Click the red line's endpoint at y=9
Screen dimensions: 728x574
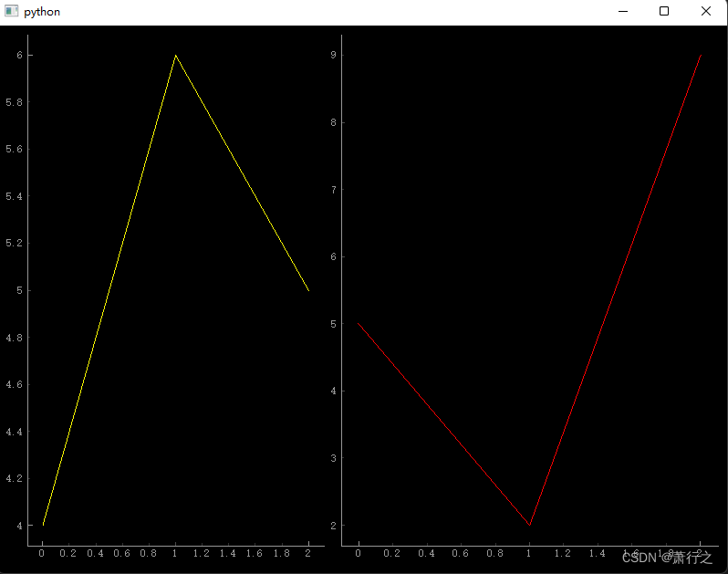tap(701, 56)
